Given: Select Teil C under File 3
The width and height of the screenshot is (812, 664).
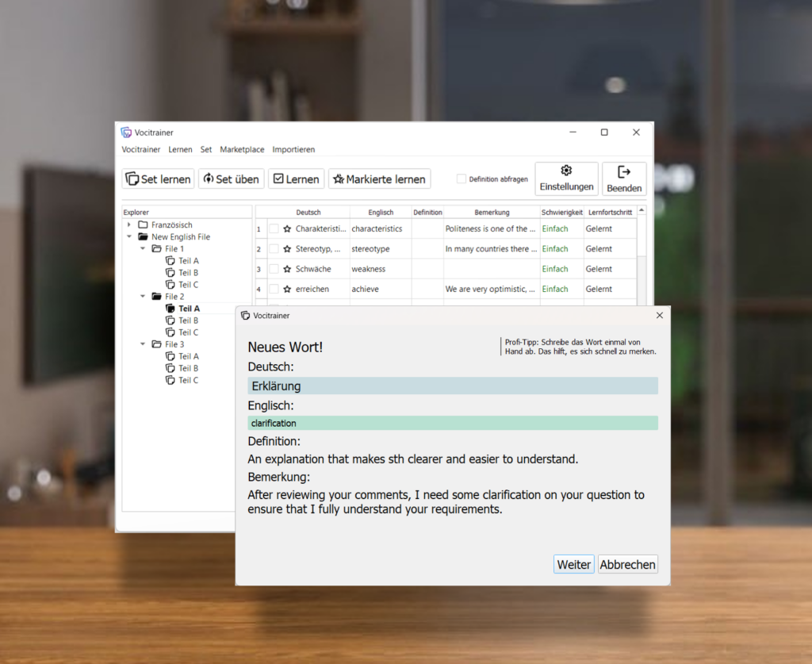Looking at the screenshot, I should click(188, 380).
